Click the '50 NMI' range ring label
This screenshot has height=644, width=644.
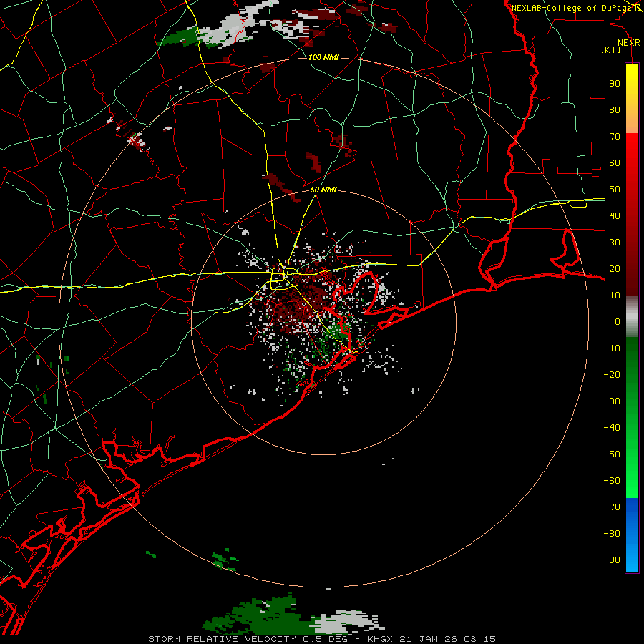pos(323,190)
